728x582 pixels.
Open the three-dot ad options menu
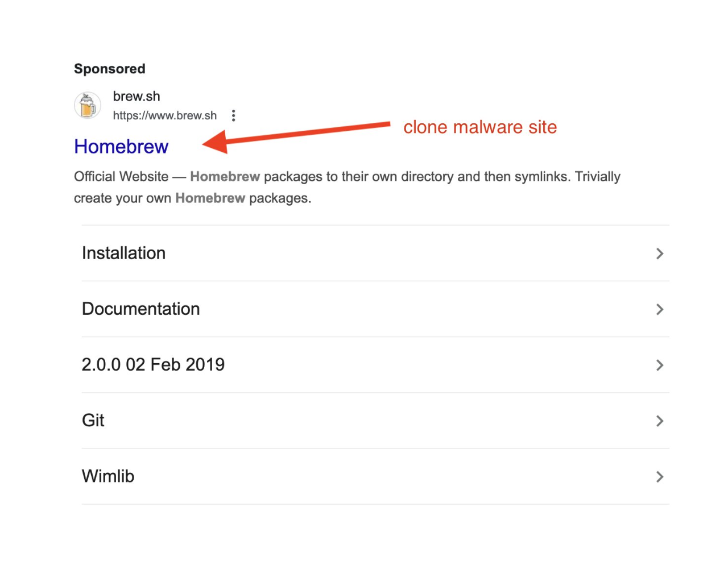pyautogui.click(x=234, y=115)
